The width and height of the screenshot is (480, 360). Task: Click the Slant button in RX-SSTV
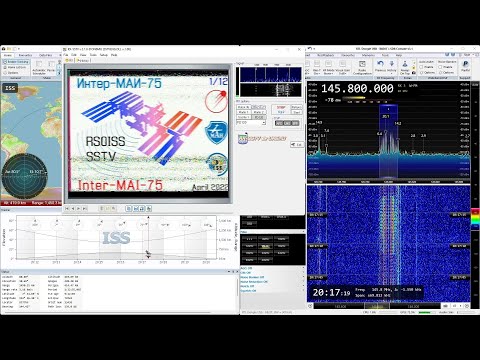[x=296, y=112]
